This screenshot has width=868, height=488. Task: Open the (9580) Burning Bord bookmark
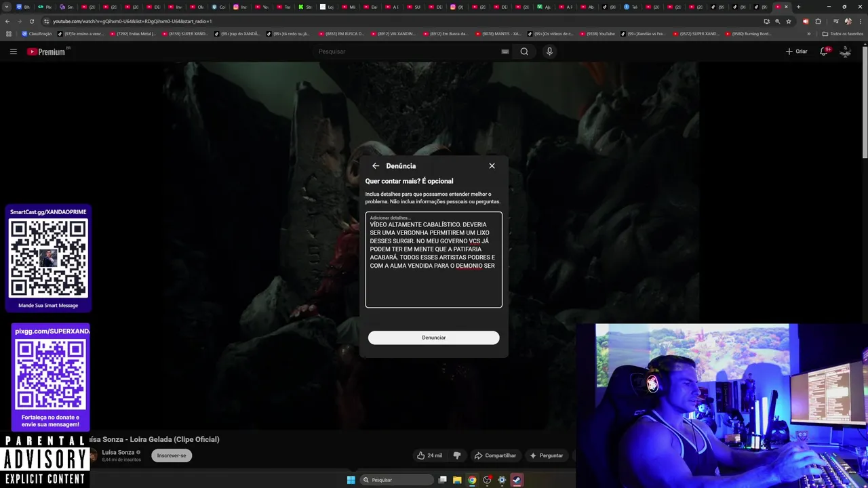click(x=748, y=33)
